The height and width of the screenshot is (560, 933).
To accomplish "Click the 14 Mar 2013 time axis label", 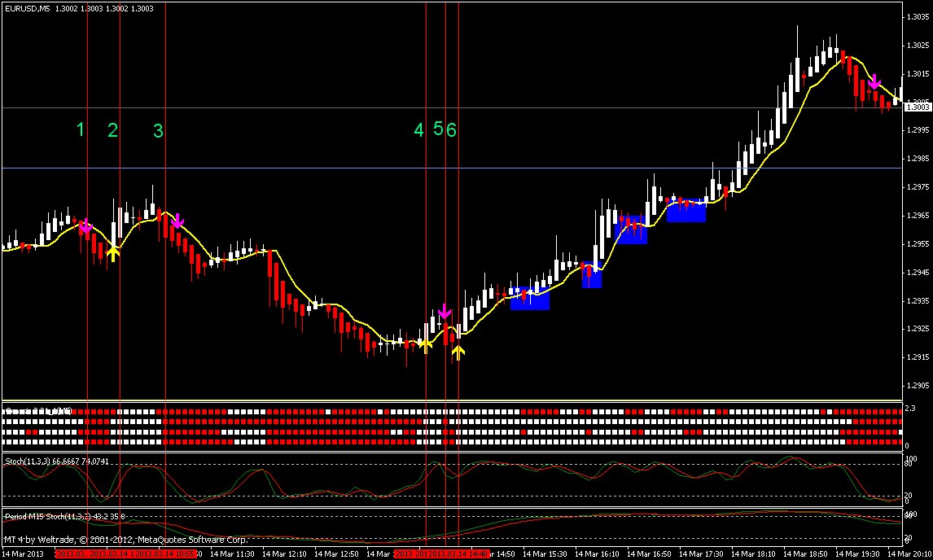I will coord(24,554).
